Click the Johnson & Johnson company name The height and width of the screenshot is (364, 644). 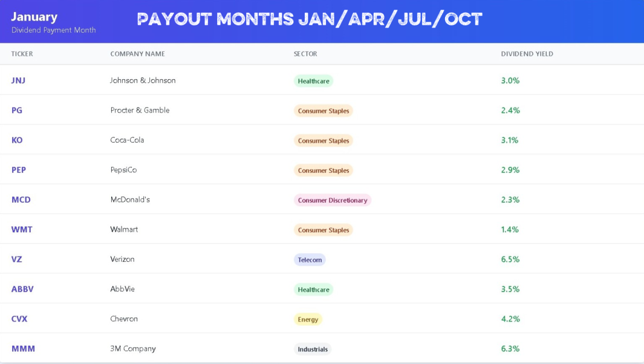pos(143,80)
